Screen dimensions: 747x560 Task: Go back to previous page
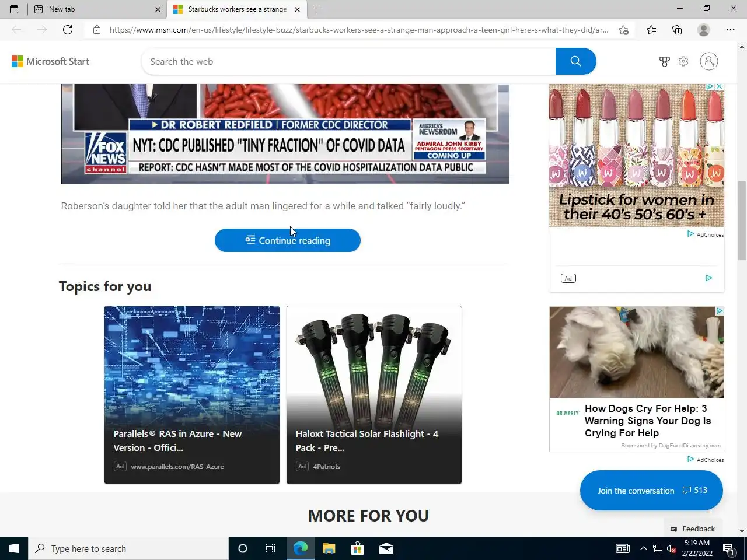pyautogui.click(x=16, y=30)
